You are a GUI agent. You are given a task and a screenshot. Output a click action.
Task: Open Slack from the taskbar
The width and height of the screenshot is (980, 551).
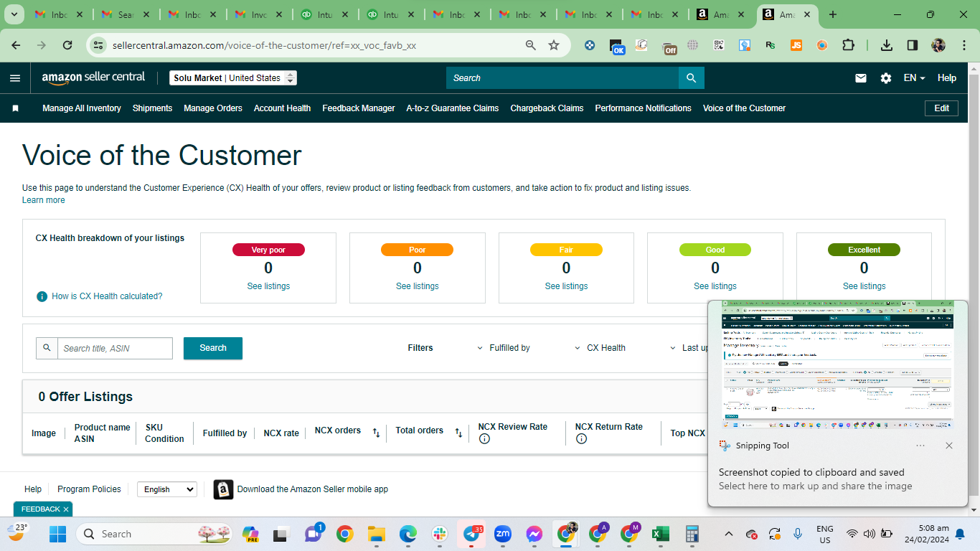tap(440, 534)
